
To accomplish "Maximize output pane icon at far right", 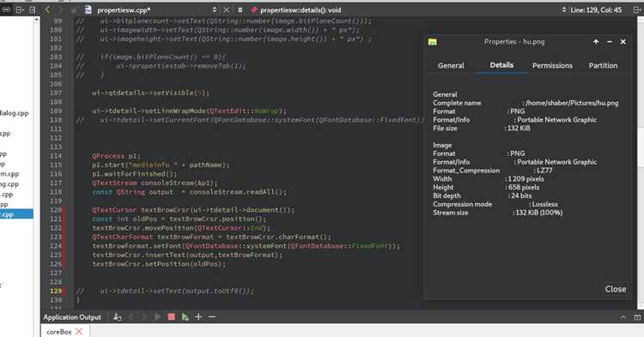I will pos(637,317).
